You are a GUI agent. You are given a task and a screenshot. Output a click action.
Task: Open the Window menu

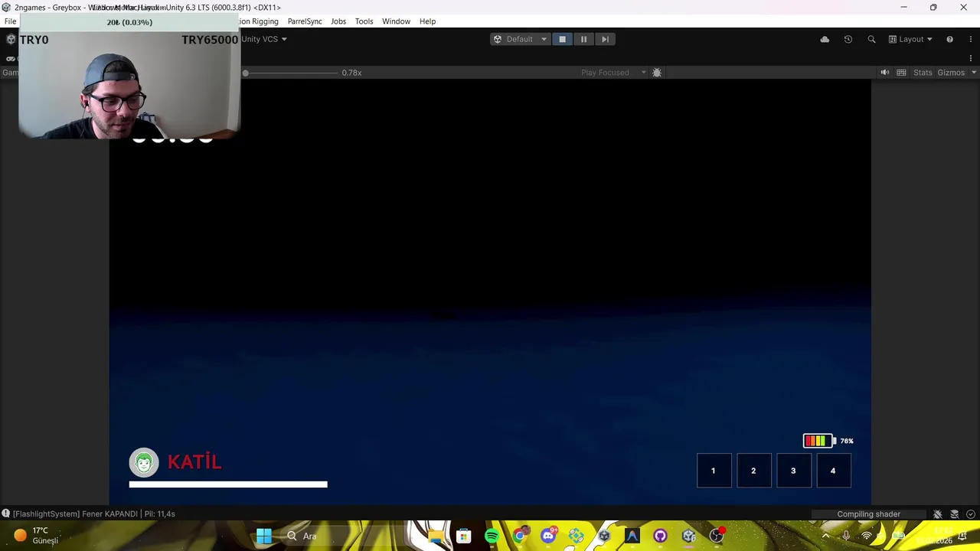[396, 21]
